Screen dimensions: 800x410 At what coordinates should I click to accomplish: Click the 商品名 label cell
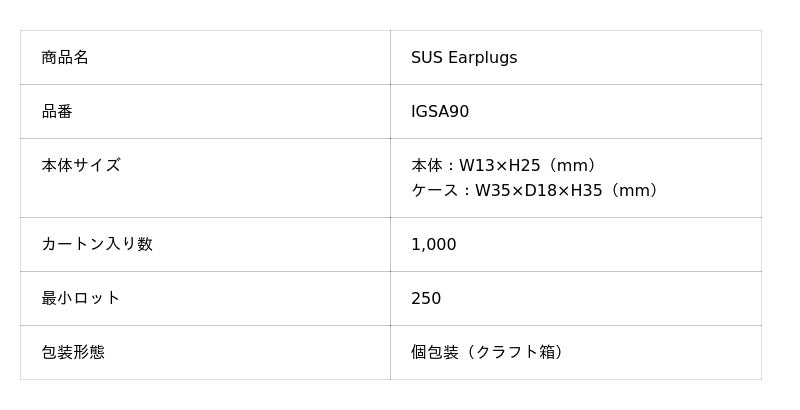point(205,58)
